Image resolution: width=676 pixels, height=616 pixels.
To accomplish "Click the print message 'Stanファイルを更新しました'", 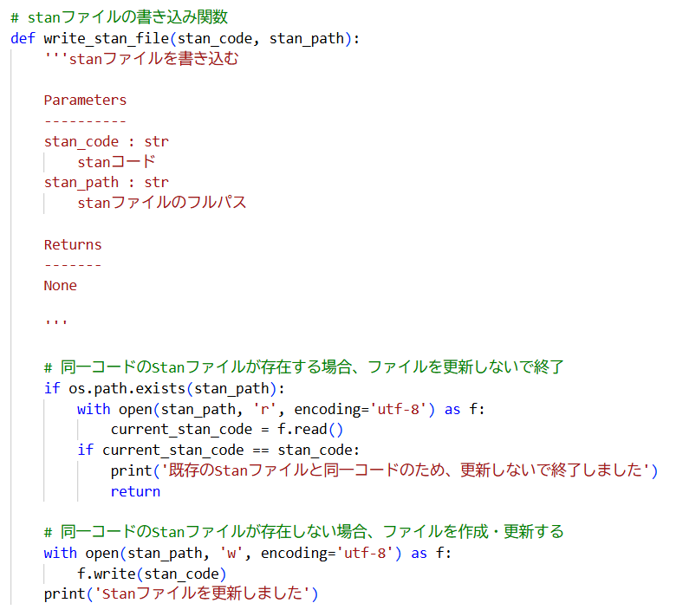I will [x=202, y=593].
